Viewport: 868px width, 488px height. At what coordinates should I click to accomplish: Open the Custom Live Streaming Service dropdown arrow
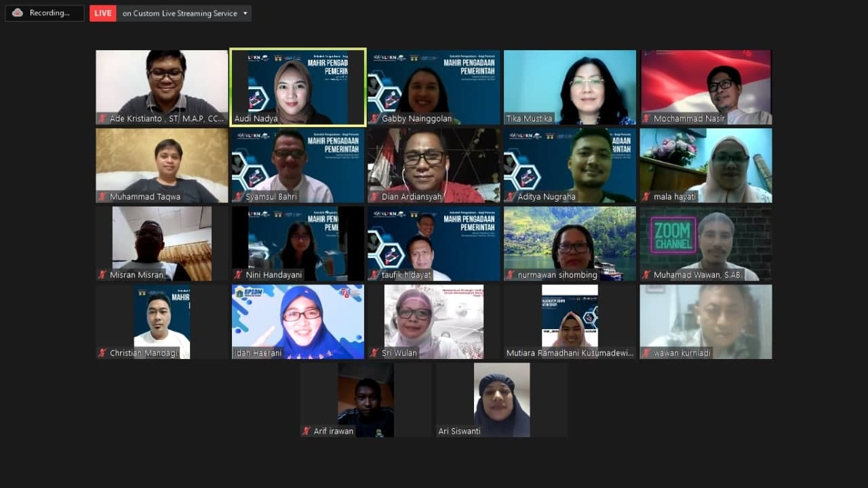(245, 13)
